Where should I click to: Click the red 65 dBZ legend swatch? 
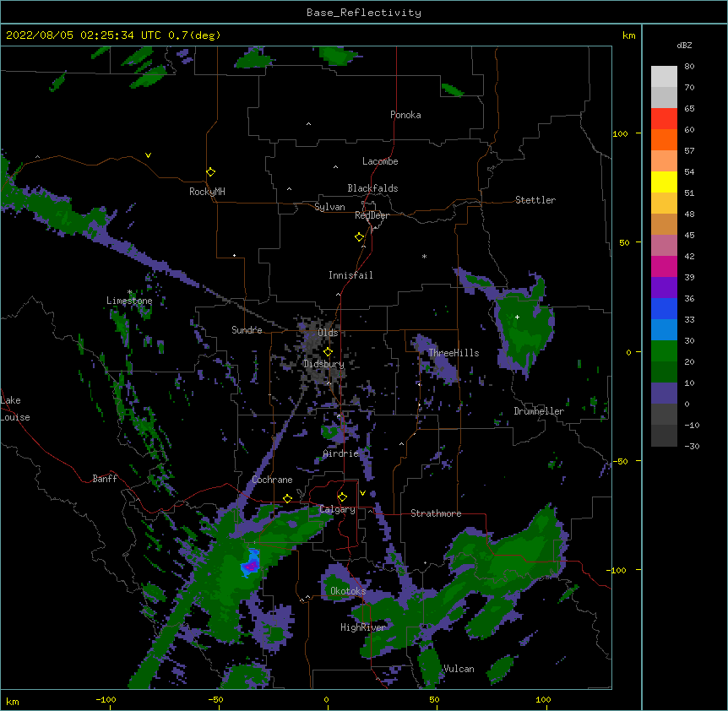pos(664,119)
